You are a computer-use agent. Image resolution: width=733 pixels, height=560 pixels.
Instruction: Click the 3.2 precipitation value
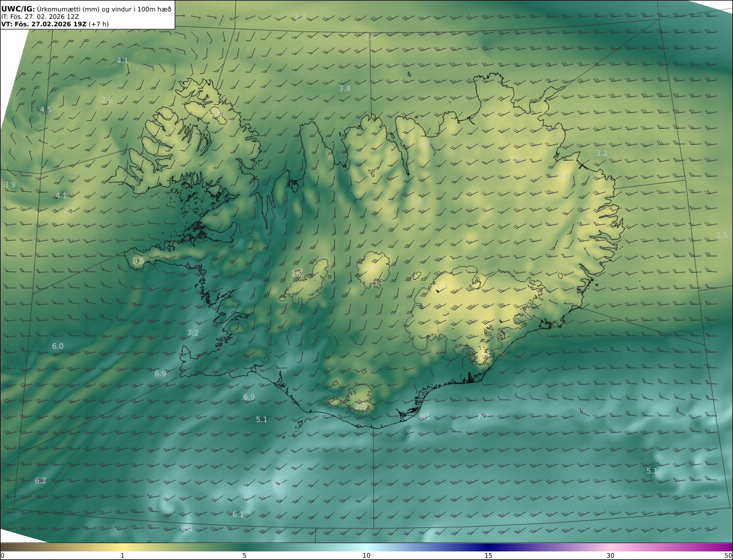click(602, 153)
